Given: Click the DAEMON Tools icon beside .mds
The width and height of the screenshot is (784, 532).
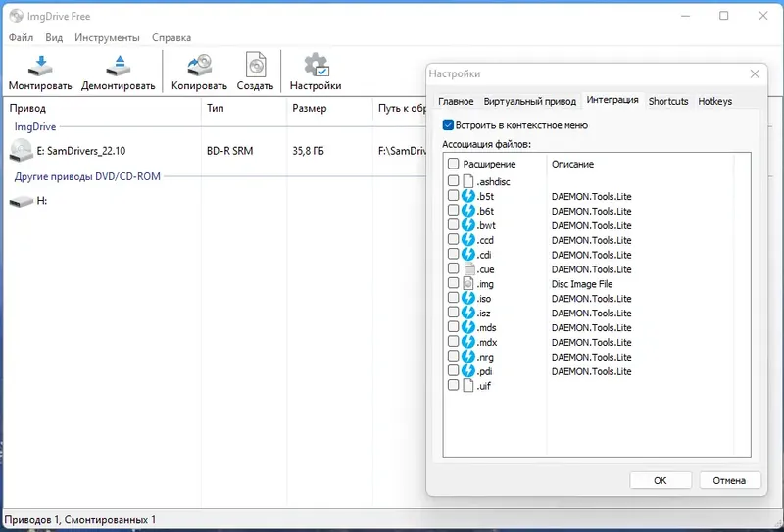Looking at the screenshot, I should [x=468, y=326].
